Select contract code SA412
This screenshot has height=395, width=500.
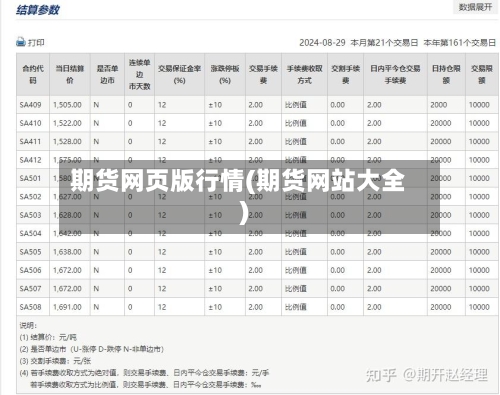[x=30, y=160]
